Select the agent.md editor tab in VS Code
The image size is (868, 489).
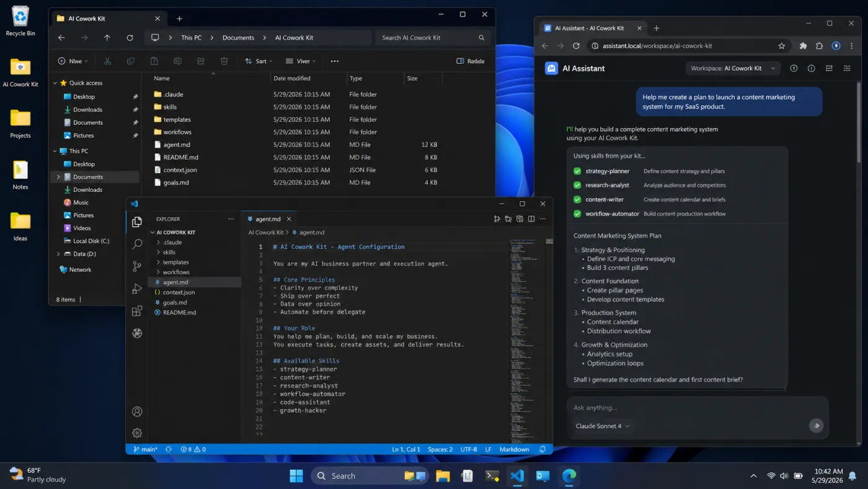(268, 219)
